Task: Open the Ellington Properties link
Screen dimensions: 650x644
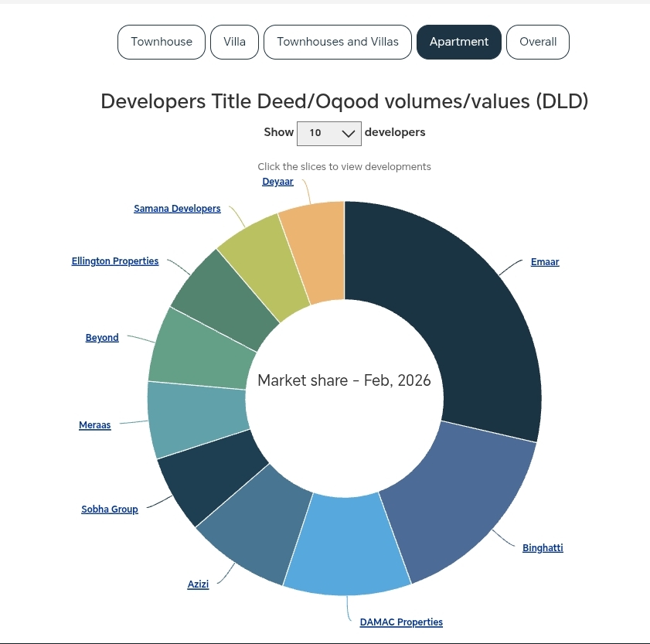Action: pos(114,261)
